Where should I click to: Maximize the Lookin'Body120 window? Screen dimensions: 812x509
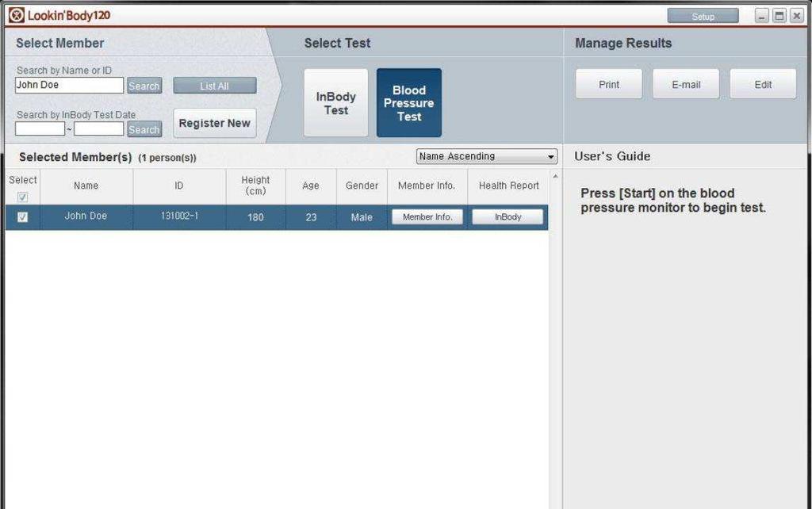[x=779, y=16]
